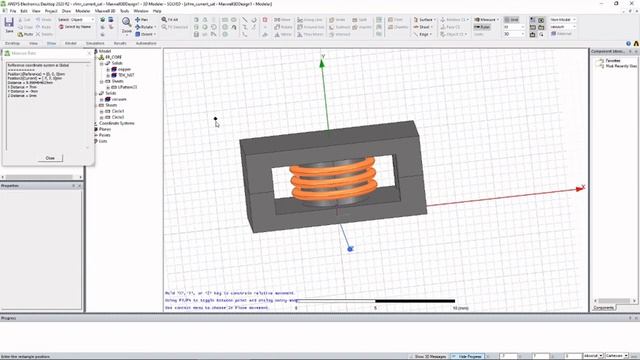
Task: Click the draw line tool
Action: 245,20
